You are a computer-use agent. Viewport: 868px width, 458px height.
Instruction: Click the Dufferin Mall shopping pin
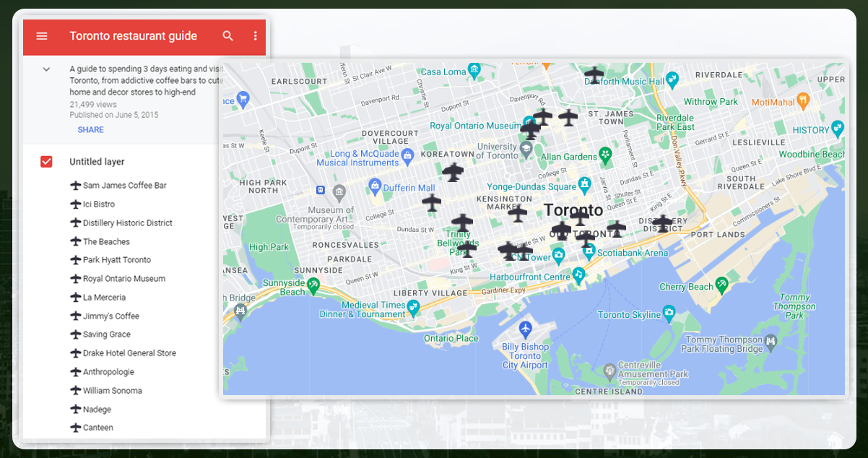click(375, 187)
